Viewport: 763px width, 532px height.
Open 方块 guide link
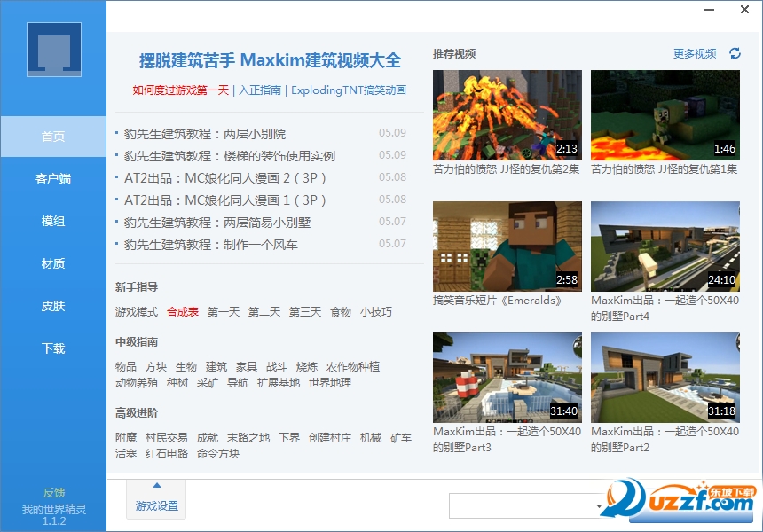156,367
